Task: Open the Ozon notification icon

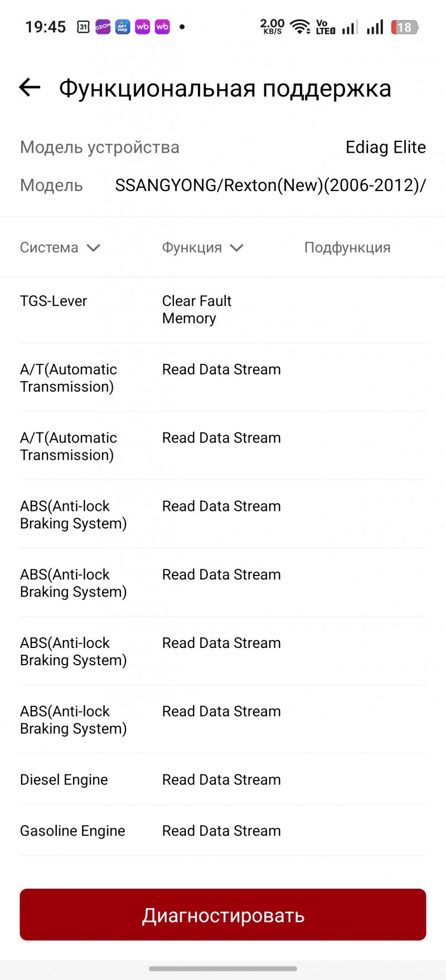Action: 103,27
